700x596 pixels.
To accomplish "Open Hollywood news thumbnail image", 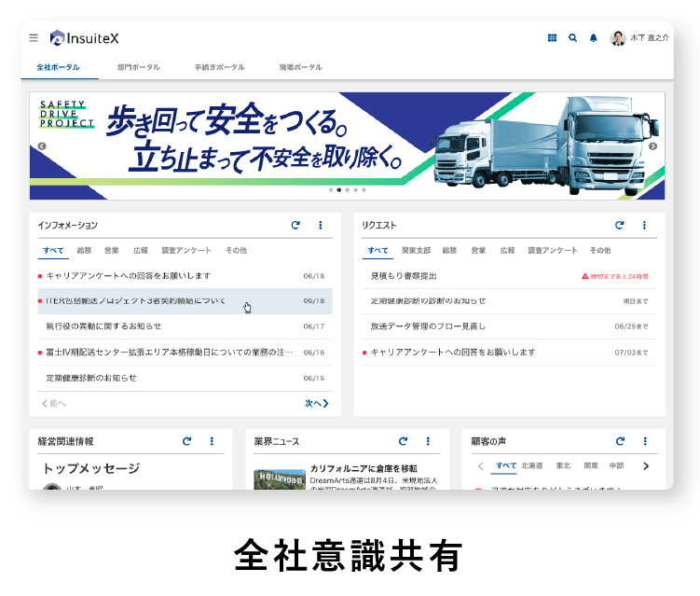I will click(280, 479).
